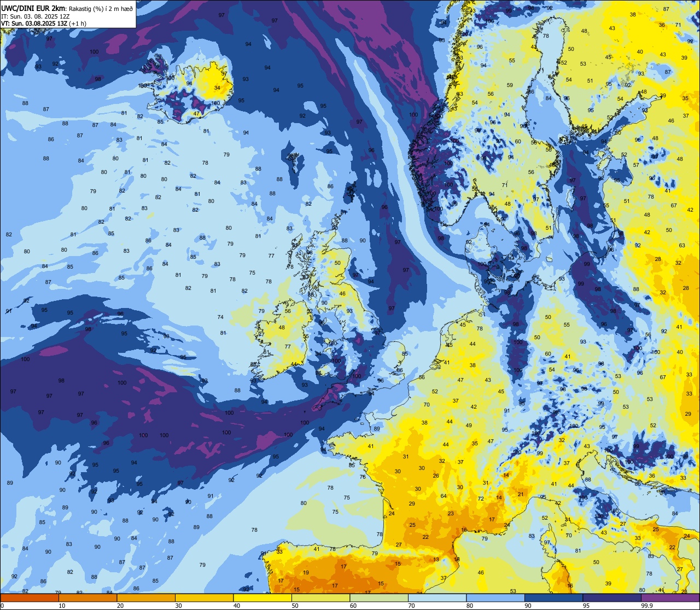700x610 pixels.
Task: Click the legend tick label '99.9'
Action: point(647,606)
